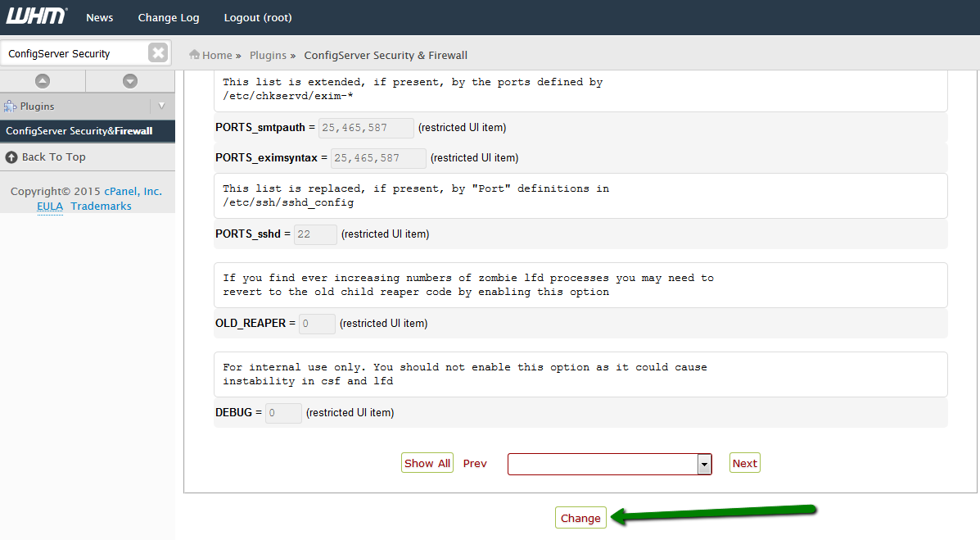Image resolution: width=980 pixels, height=540 pixels.
Task: Collapse the Plugins section using its triangle
Action: point(161,106)
